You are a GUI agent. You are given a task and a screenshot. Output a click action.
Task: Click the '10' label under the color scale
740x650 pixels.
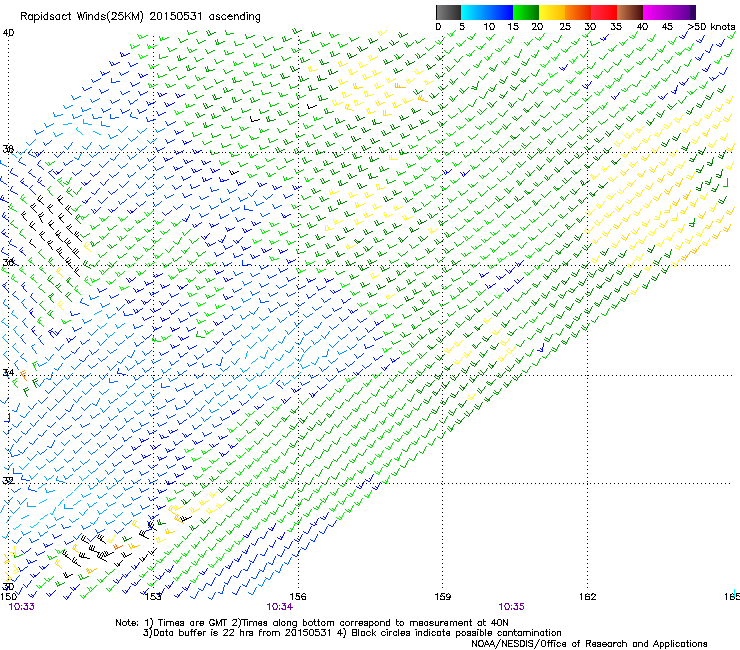(489, 27)
